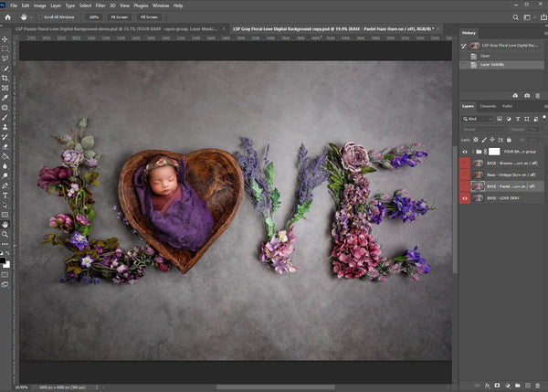Select the Rectangular Marquee tool
This screenshot has width=548, height=392.
(x=5, y=48)
